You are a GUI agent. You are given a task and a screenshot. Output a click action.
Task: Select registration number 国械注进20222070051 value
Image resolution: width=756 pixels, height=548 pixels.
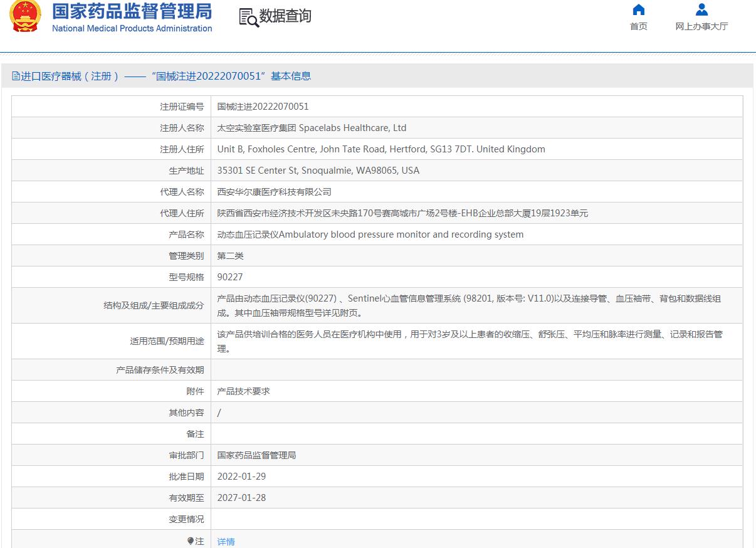(263, 107)
